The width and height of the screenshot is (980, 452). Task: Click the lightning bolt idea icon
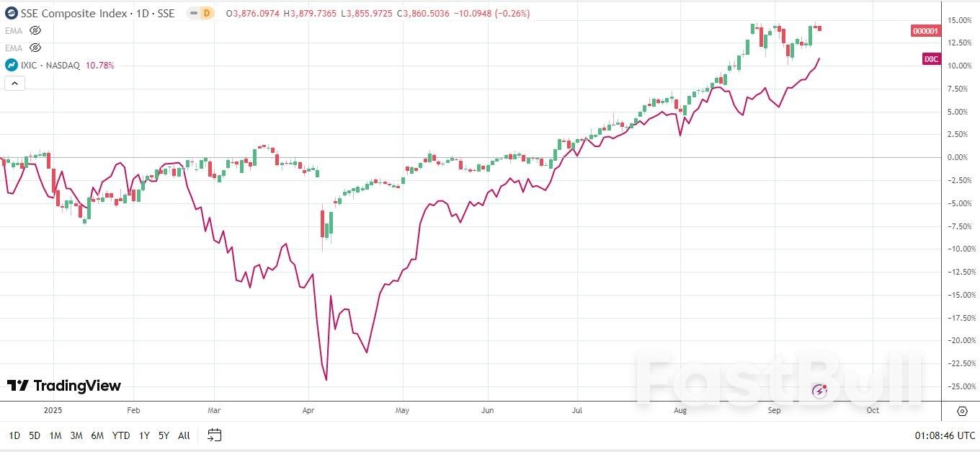819,391
